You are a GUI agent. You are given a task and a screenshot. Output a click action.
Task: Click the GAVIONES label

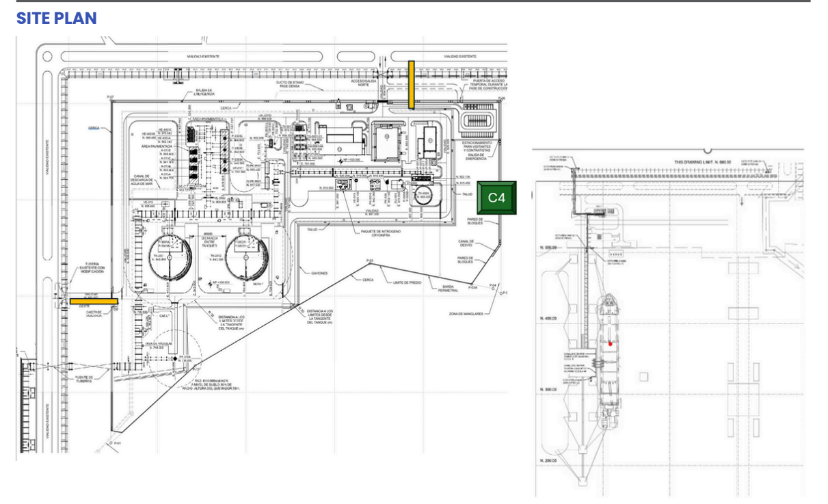[x=318, y=273]
